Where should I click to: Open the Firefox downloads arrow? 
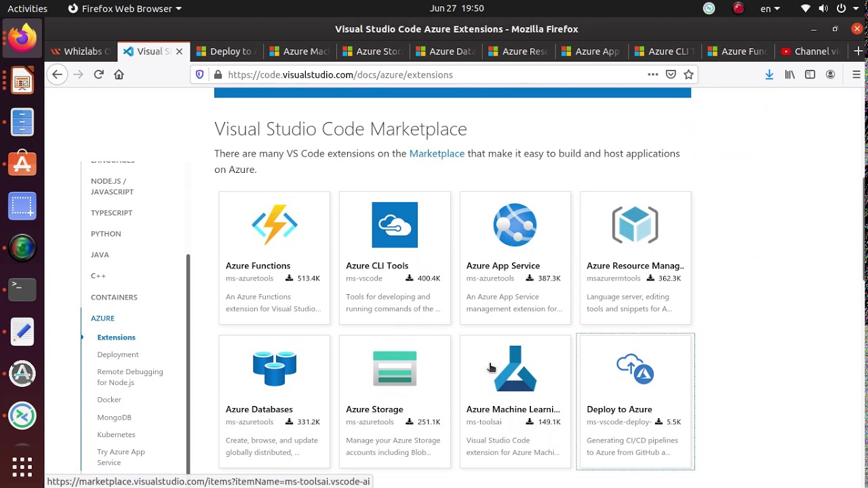[x=769, y=75]
